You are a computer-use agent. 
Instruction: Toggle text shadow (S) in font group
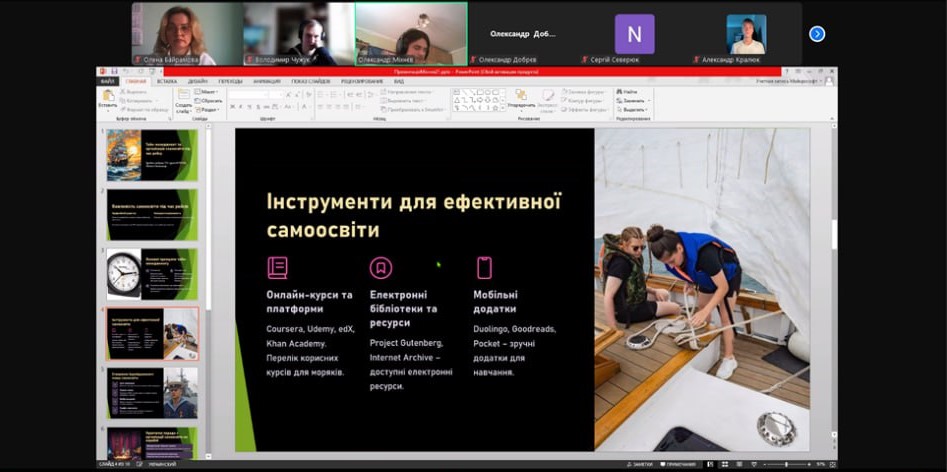(257, 107)
